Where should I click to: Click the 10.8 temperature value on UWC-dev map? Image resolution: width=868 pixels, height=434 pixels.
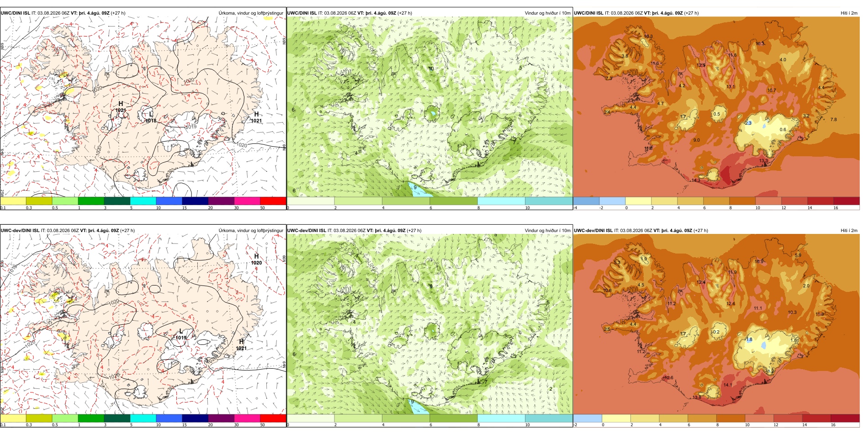pos(607,291)
